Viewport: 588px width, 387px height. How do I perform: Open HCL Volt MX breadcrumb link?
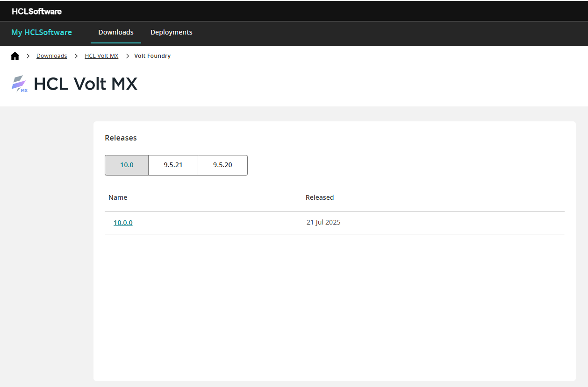(101, 56)
